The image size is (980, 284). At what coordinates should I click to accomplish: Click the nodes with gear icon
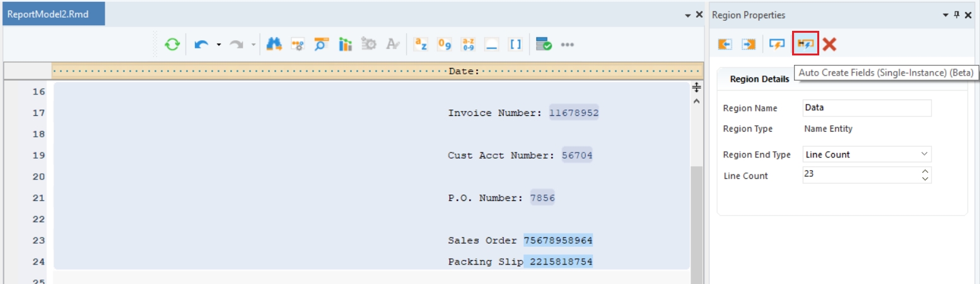click(297, 45)
